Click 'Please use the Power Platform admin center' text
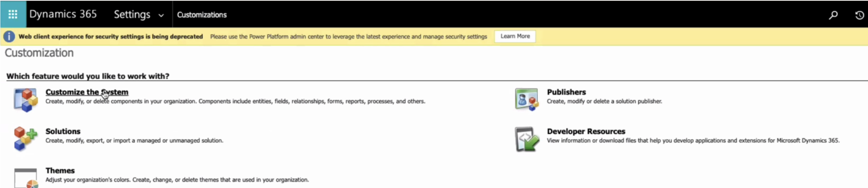This screenshot has height=188, width=868. pyautogui.click(x=349, y=36)
